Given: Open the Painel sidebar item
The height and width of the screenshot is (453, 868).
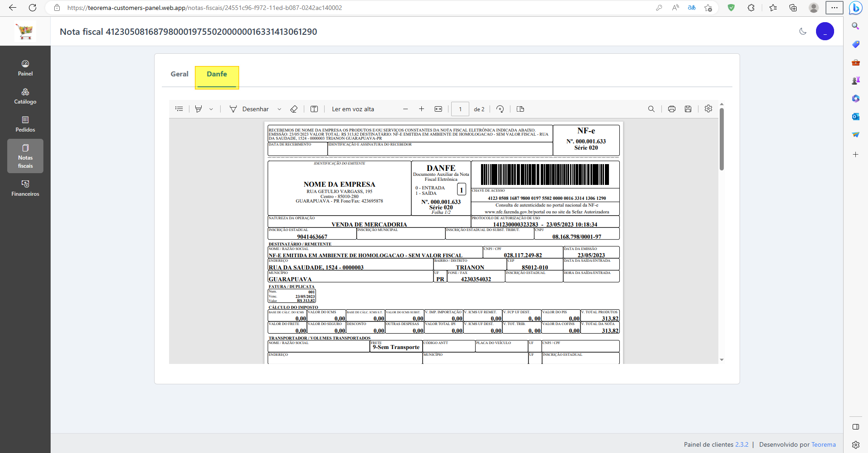Looking at the screenshot, I should tap(25, 68).
